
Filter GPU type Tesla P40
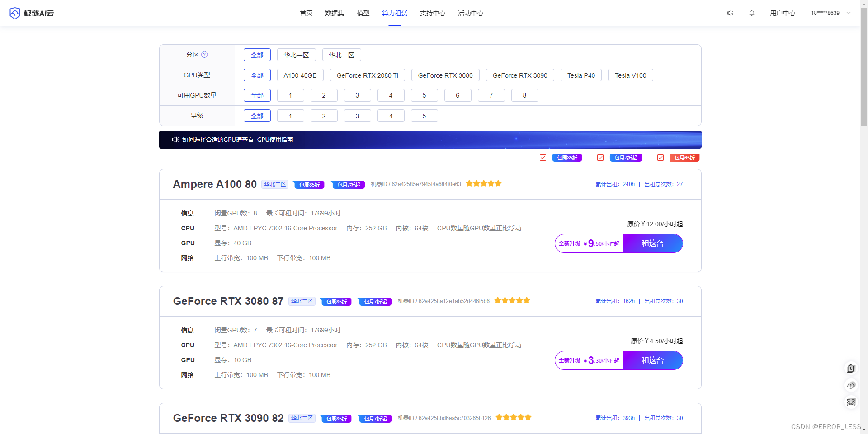pos(581,75)
